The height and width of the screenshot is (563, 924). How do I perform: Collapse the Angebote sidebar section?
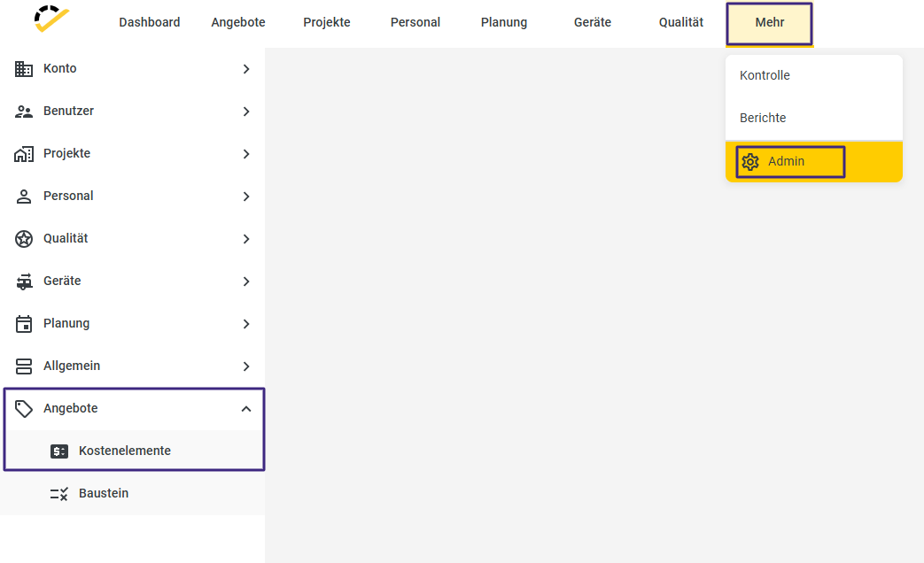pyautogui.click(x=246, y=409)
